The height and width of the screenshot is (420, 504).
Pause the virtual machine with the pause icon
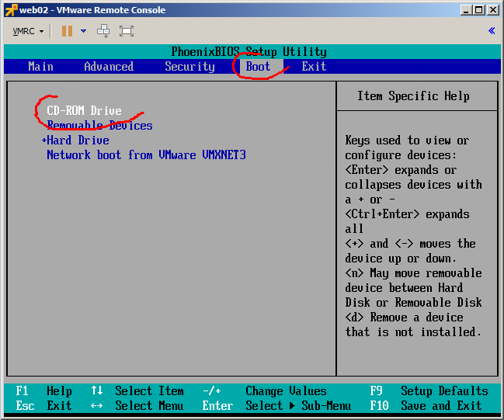[67, 31]
